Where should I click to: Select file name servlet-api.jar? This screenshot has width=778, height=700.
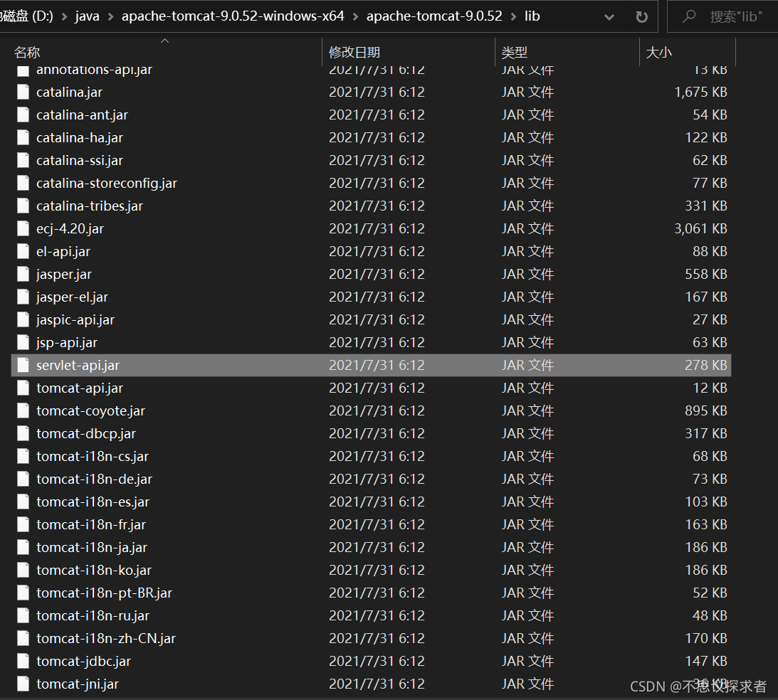(x=78, y=366)
